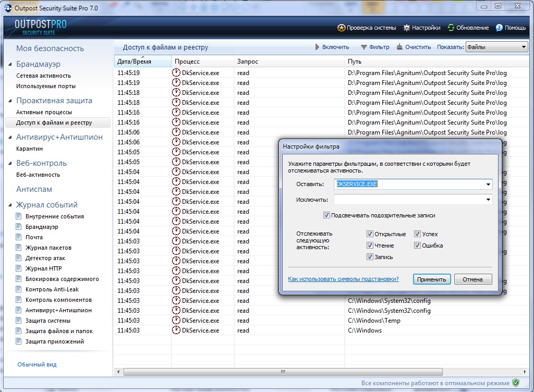Viewport: 534px width, 392px height.
Task: Click the update arrows icon
Action: [451, 28]
